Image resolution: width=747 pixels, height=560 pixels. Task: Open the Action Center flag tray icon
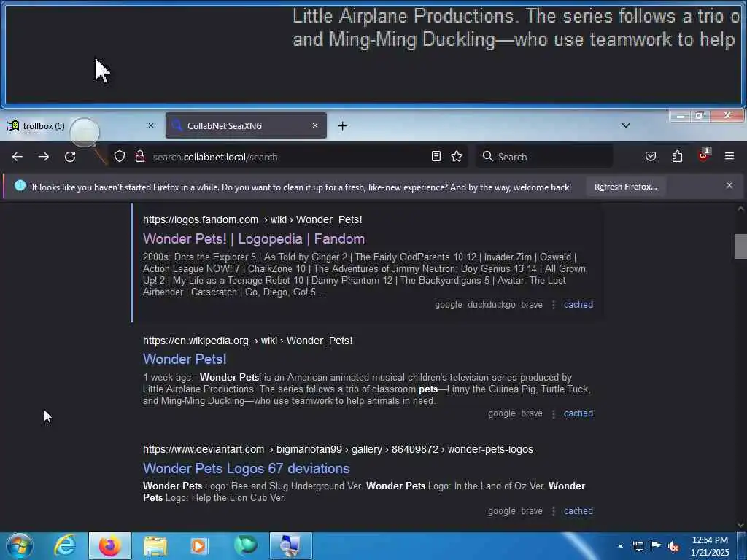coord(656,545)
